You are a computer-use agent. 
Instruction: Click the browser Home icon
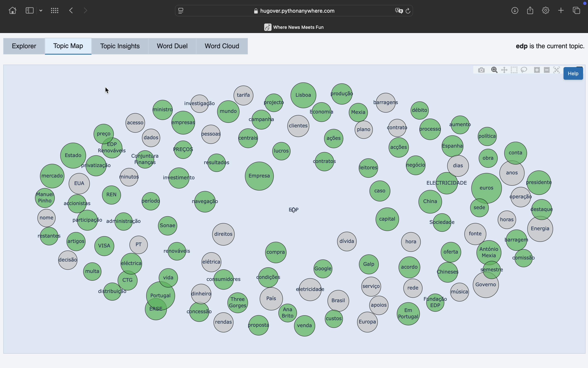pyautogui.click(x=12, y=10)
